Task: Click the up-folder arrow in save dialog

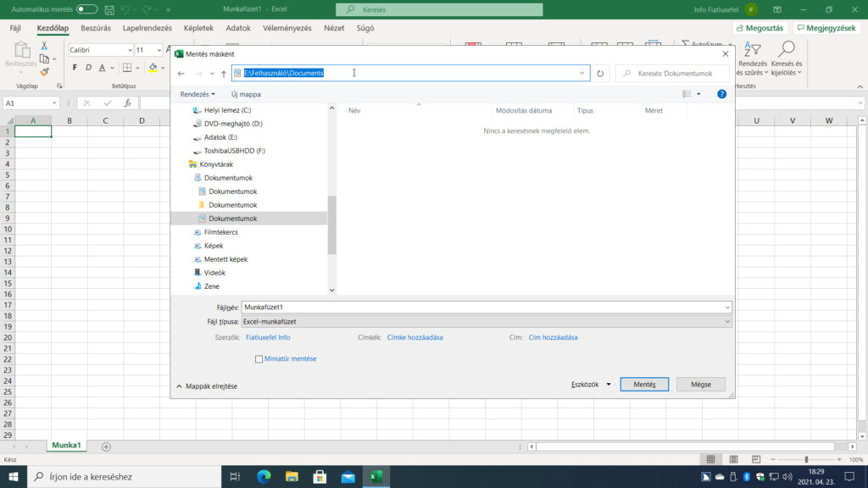Action: tap(224, 73)
